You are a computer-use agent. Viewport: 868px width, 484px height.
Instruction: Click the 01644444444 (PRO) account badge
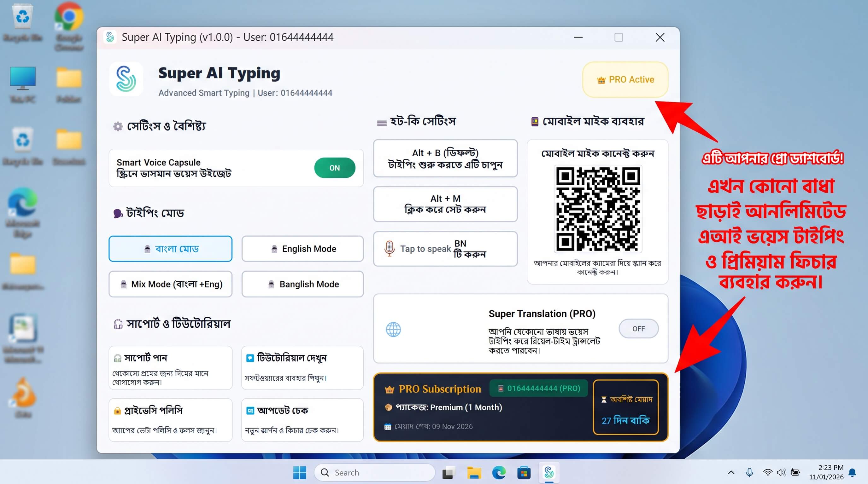tap(538, 388)
